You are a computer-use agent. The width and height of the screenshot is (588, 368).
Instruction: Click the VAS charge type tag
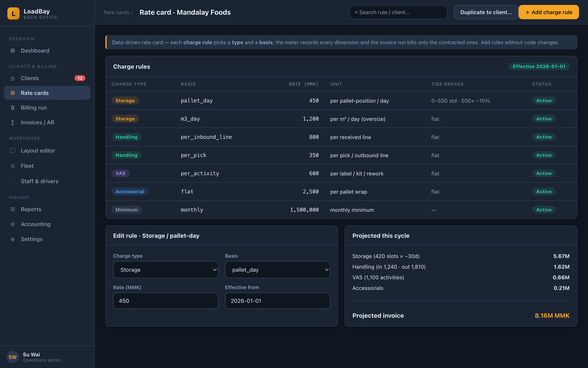(120, 173)
